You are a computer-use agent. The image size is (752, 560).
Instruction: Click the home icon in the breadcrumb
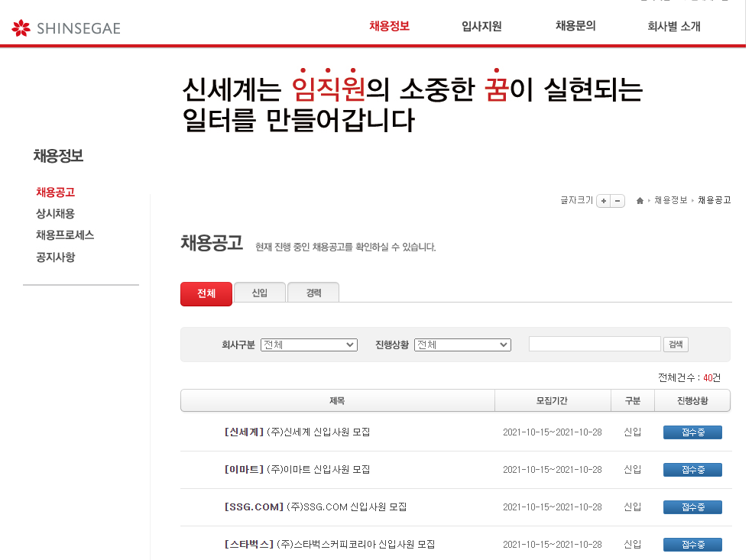[x=640, y=200]
